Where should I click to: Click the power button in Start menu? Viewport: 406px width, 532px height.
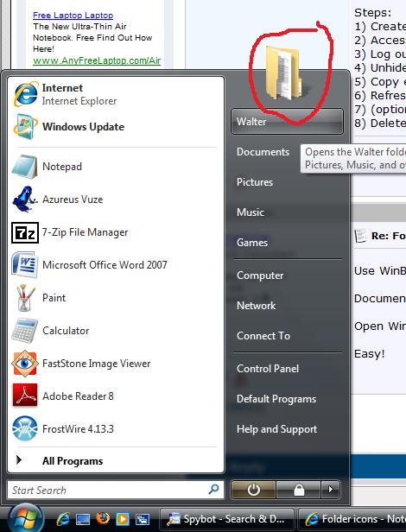254,490
